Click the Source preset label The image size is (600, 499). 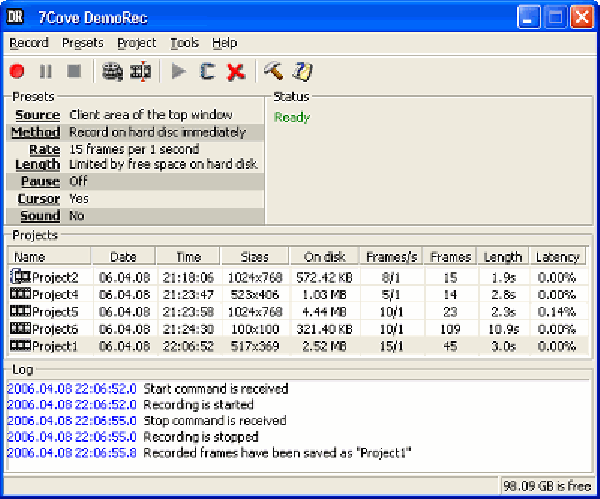tap(38, 115)
